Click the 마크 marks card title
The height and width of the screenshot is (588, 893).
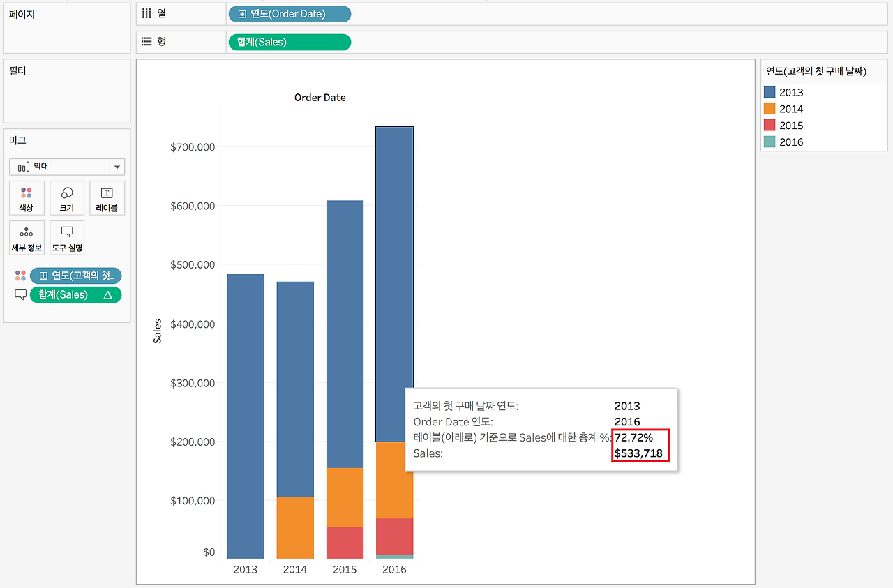point(18,141)
